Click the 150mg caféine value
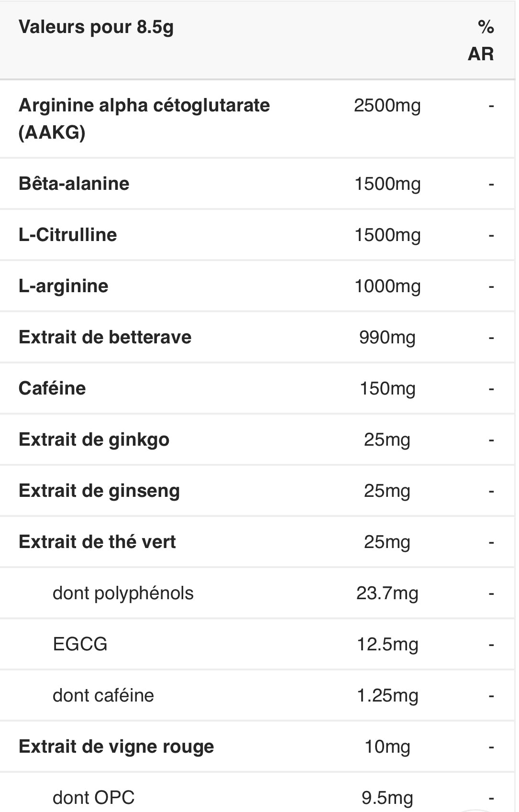The height and width of the screenshot is (812, 519). (387, 389)
